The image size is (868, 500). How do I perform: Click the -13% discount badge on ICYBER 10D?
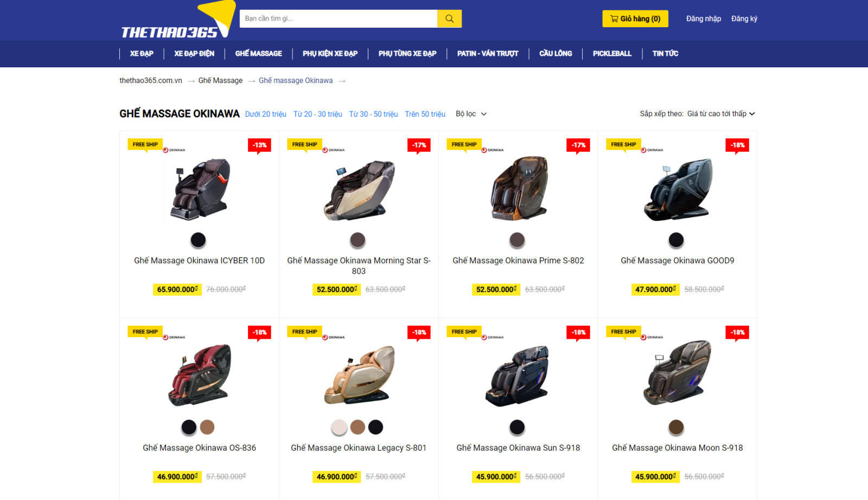pyautogui.click(x=259, y=145)
